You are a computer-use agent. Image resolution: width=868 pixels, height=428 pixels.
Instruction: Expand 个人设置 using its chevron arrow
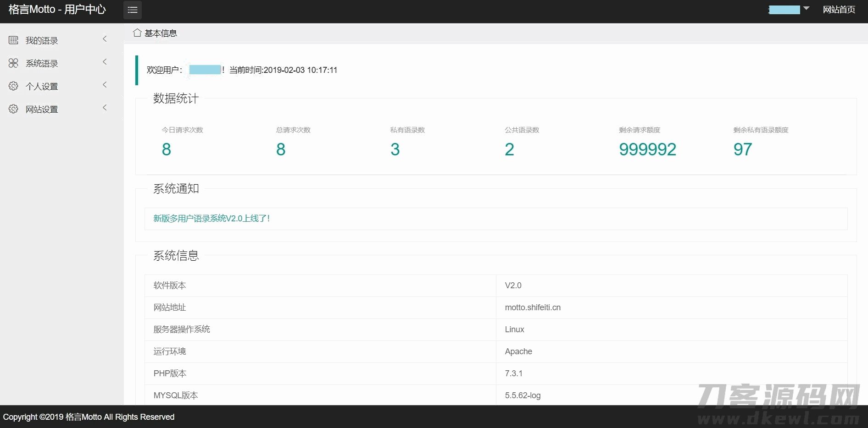(x=105, y=85)
